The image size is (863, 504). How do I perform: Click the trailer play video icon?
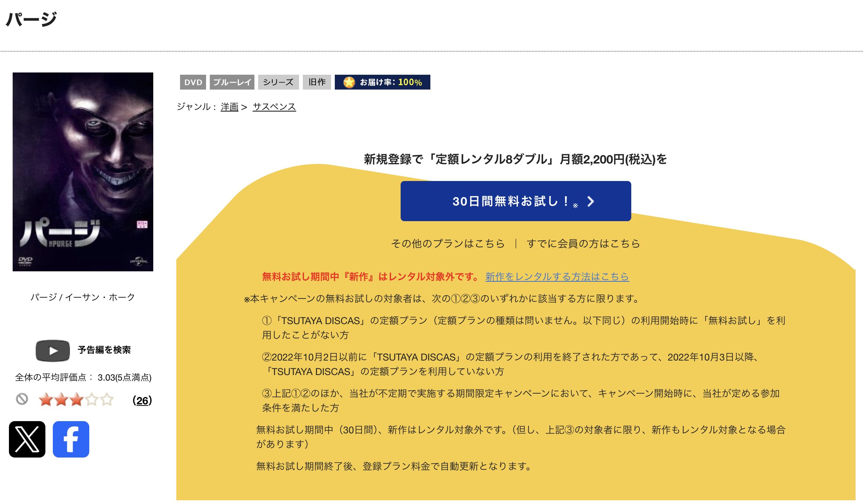pyautogui.click(x=53, y=350)
